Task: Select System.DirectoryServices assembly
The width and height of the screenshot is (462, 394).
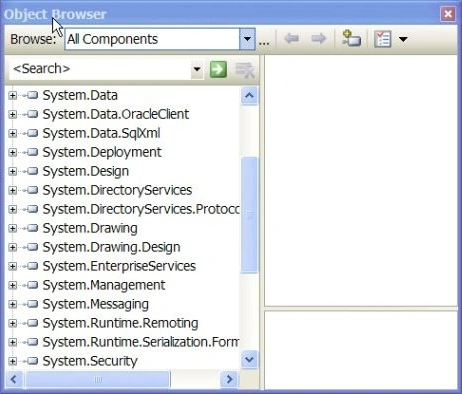Action: pos(117,191)
